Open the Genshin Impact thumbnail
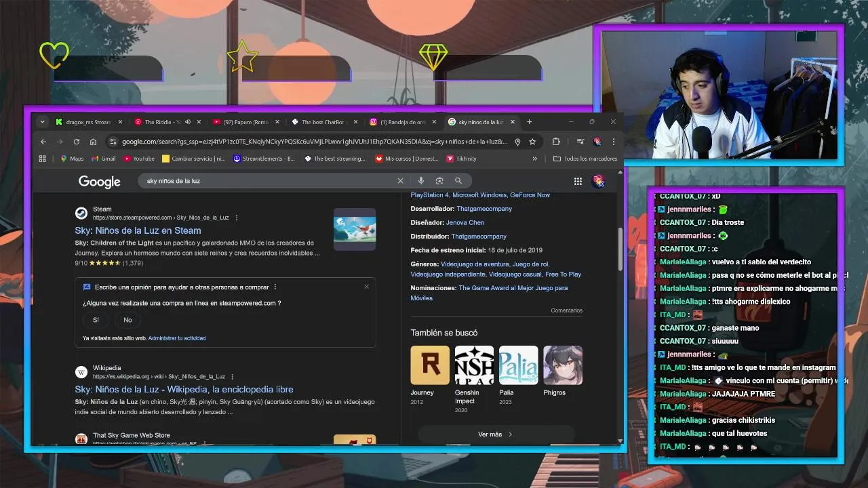The height and width of the screenshot is (488, 868). (474, 365)
